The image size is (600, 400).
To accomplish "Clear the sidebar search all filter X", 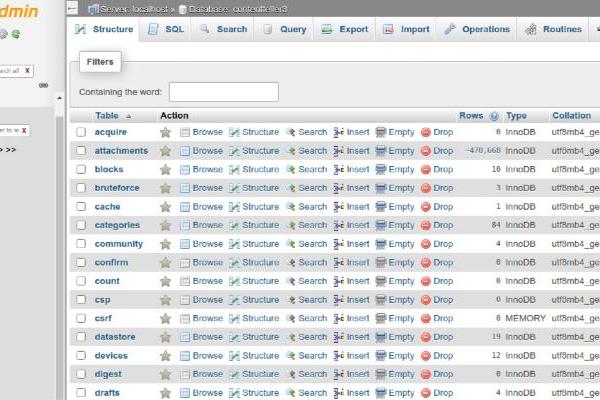I will click(27, 70).
